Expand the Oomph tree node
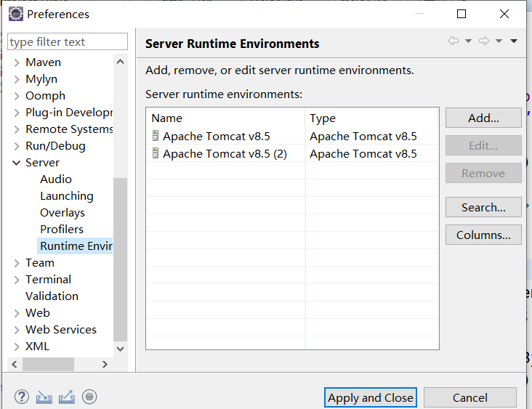The image size is (532, 409). tap(17, 96)
